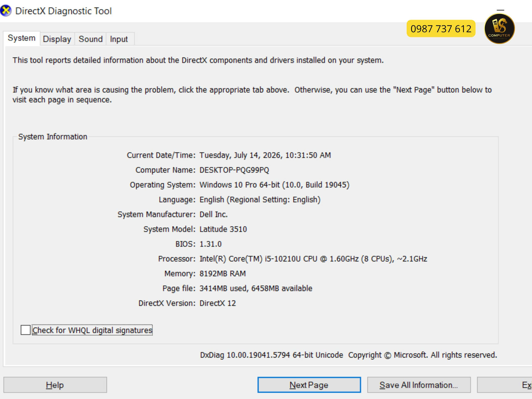The image size is (532, 399).
Task: Click the DirectX Diagnostic Tool window title
Action: [64, 11]
